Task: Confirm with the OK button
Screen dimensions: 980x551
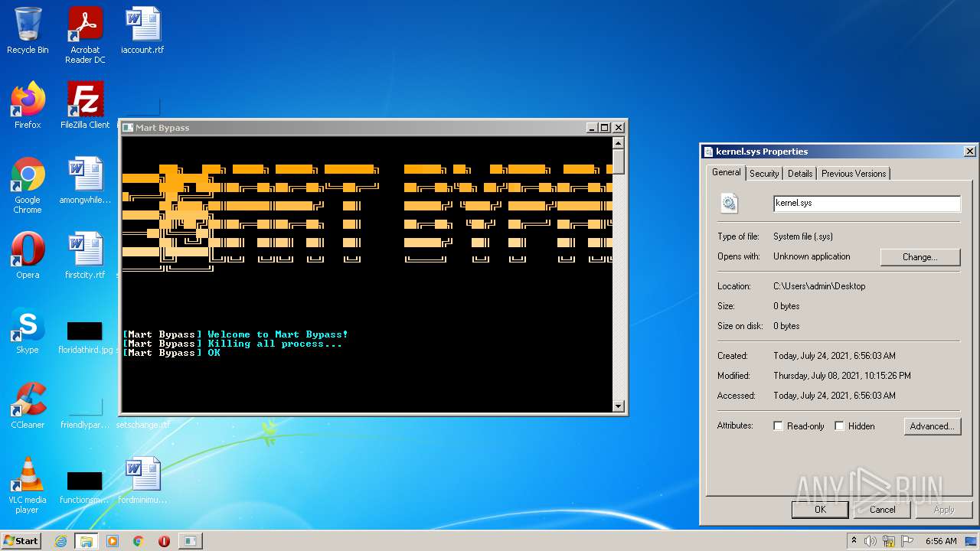Action: (820, 510)
